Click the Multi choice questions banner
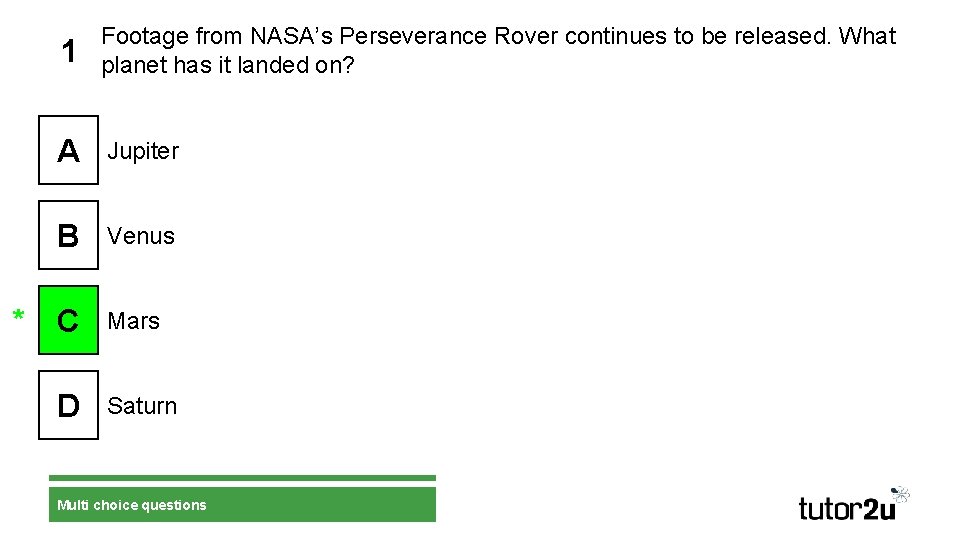The height and width of the screenshot is (540, 960). click(242, 505)
